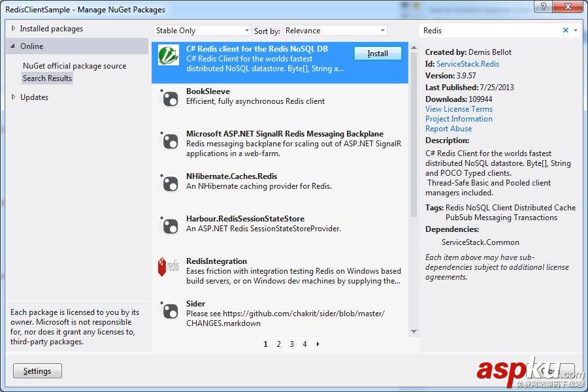Image resolution: width=588 pixels, height=392 pixels.
Task: Expand the Installed packages node
Action: pyautogui.click(x=13, y=29)
